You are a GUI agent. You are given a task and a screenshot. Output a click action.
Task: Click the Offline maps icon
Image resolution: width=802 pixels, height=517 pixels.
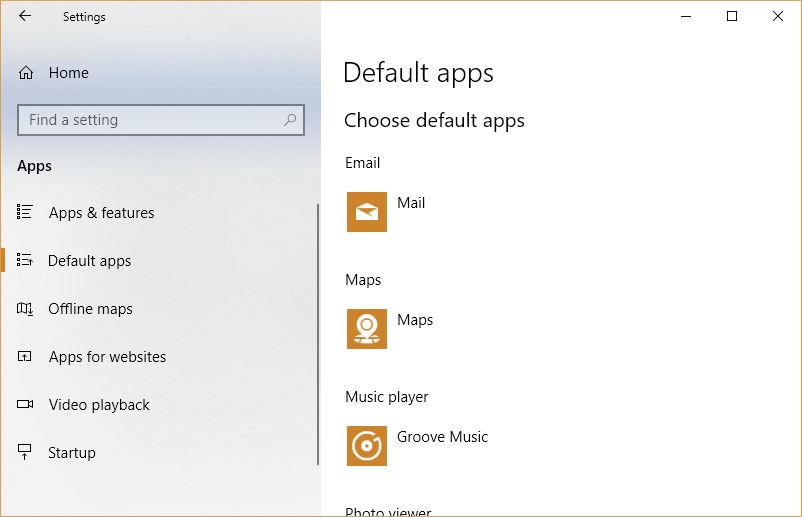tap(25, 308)
